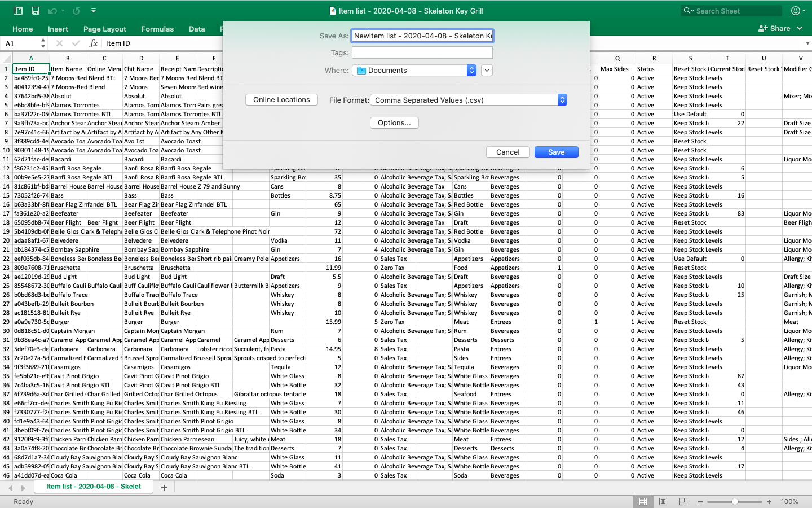The width and height of the screenshot is (812, 508).
Task: Click the Redo icon
Action: pos(76,11)
